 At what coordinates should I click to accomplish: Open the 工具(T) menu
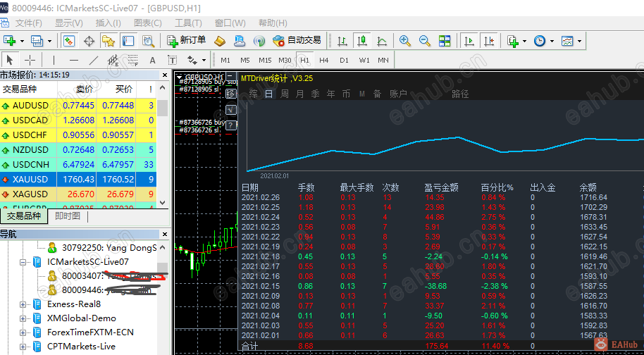tap(188, 23)
